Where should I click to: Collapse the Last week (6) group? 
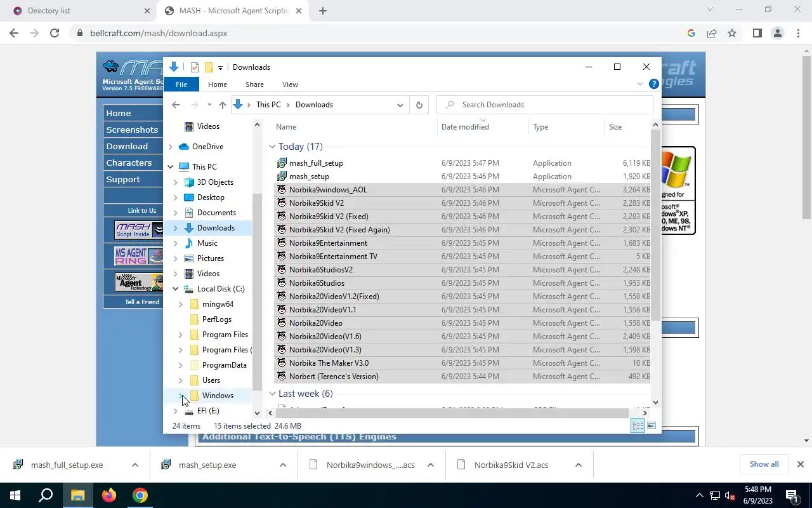[272, 394]
